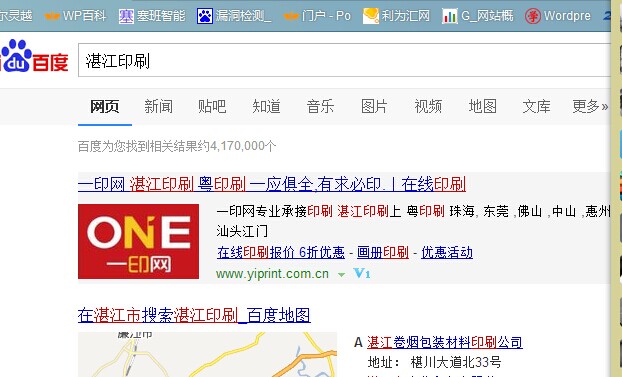
Task: Switch to the 音乐 tab
Action: [x=320, y=106]
